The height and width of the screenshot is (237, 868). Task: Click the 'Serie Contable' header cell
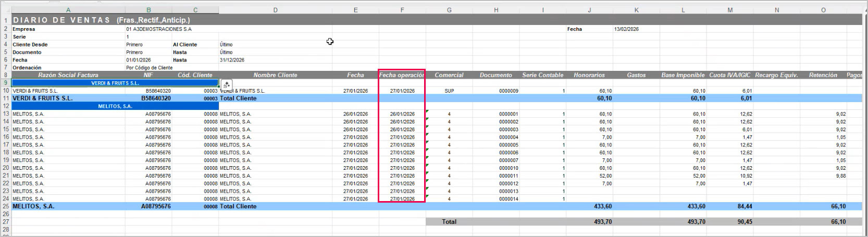coord(543,75)
